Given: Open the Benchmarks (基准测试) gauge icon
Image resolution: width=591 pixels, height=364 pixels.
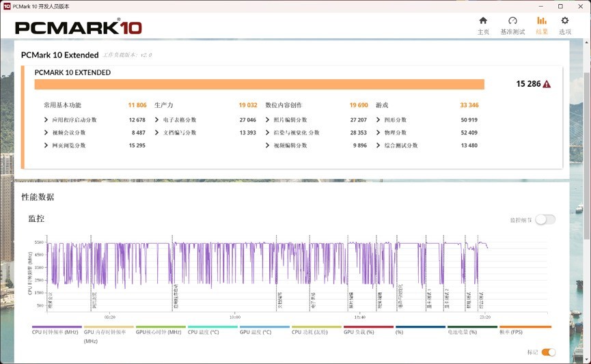Looking at the screenshot, I should coord(512,20).
